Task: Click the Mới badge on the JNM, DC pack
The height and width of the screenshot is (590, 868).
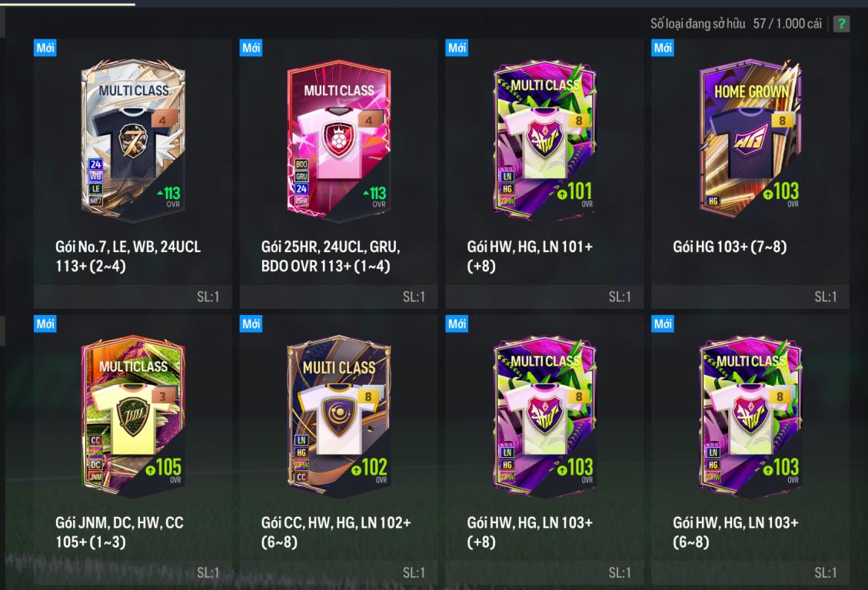Action: coord(45,323)
